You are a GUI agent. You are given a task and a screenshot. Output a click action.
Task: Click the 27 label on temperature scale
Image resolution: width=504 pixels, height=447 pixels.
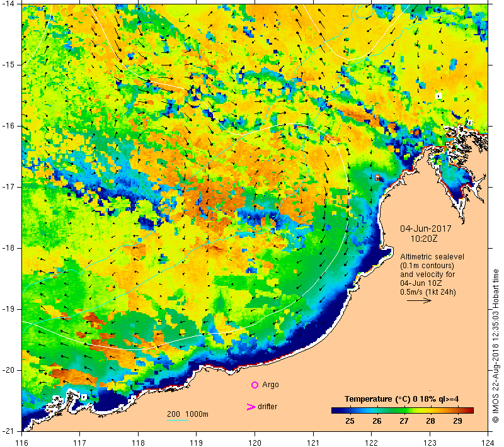(x=404, y=421)
